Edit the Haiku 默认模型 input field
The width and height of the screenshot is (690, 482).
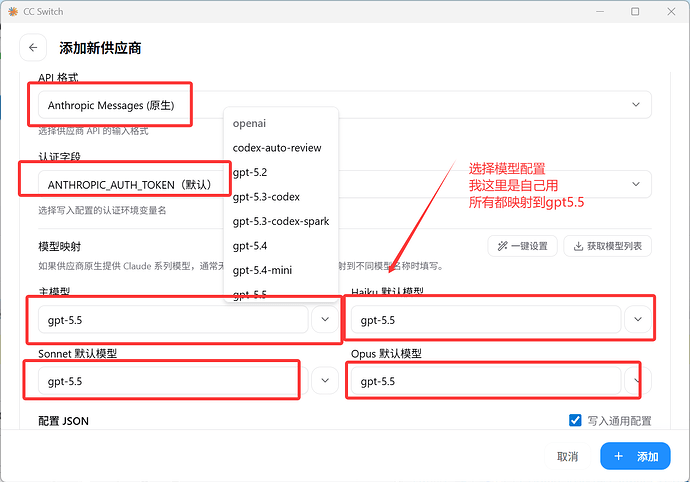[x=486, y=320]
